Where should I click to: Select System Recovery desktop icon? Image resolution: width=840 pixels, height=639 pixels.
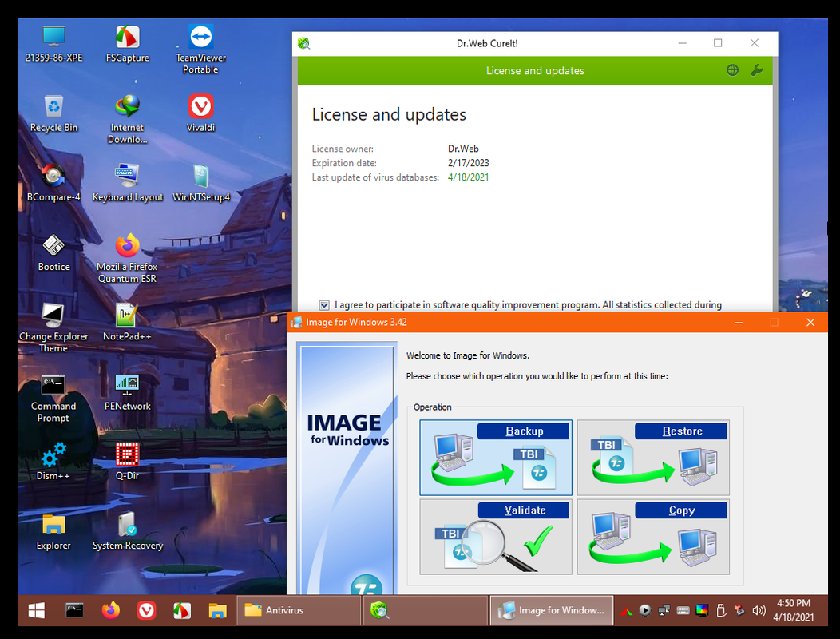pos(128,532)
